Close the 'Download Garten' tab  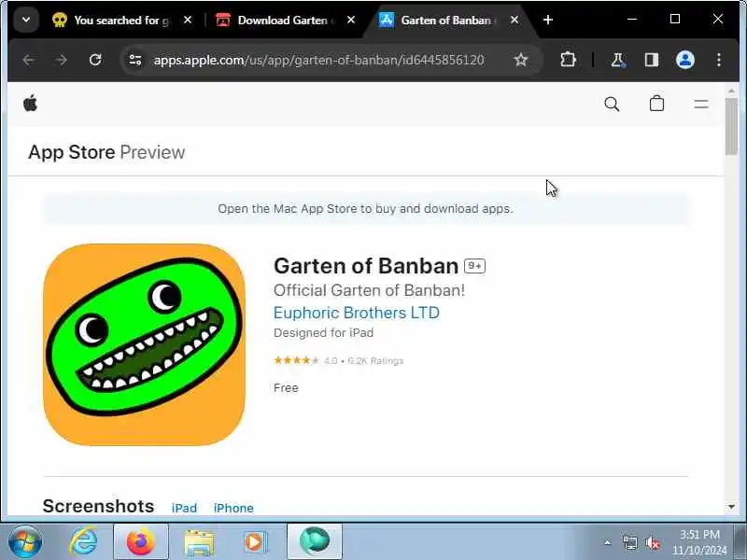(x=351, y=20)
